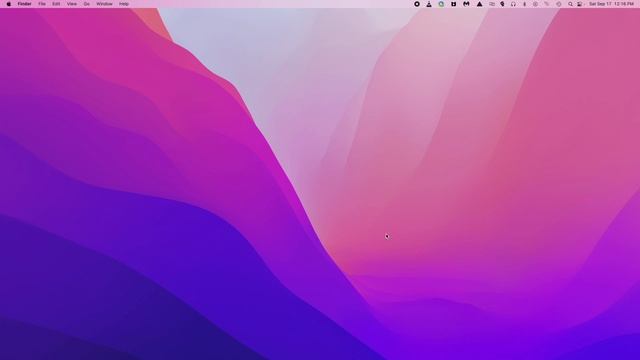Image resolution: width=640 pixels, height=360 pixels.
Task: Open the Go menu
Action: pyautogui.click(x=87, y=4)
